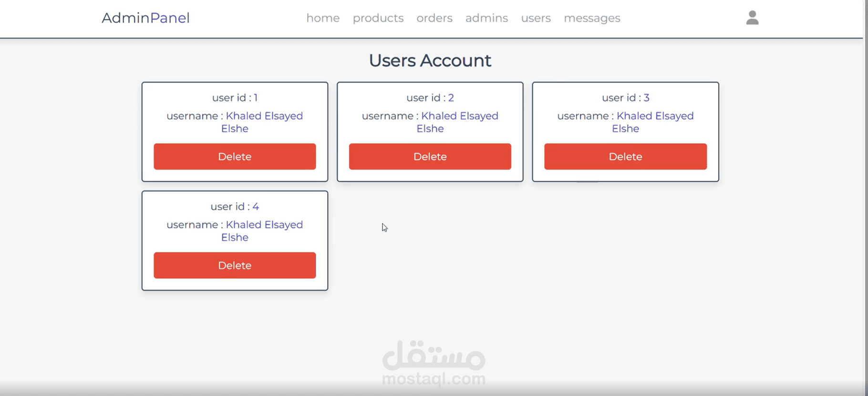Open the orders section
This screenshot has width=868, height=396.
point(434,18)
